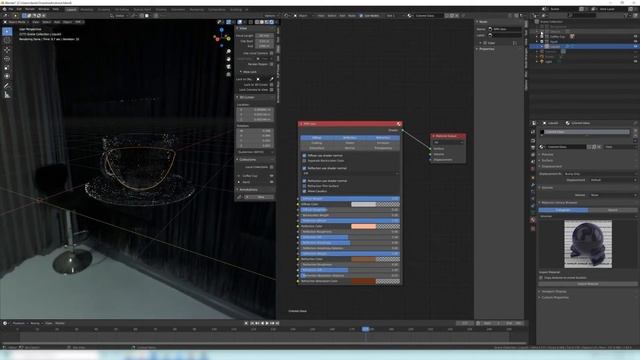Toggle visibility eye of Coffee Cup in outliner
Screen dimensions: 640x360
click(x=635, y=36)
